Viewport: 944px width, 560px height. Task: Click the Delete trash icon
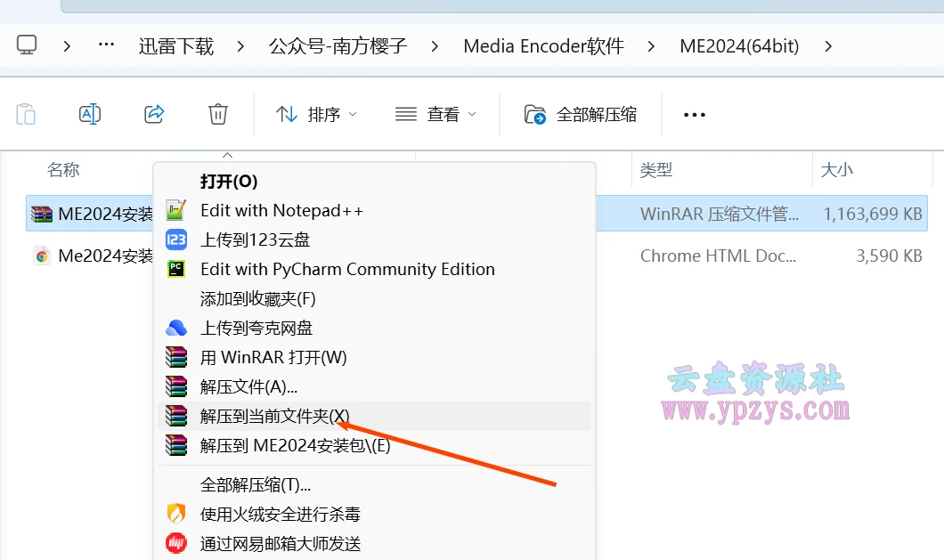[217, 114]
